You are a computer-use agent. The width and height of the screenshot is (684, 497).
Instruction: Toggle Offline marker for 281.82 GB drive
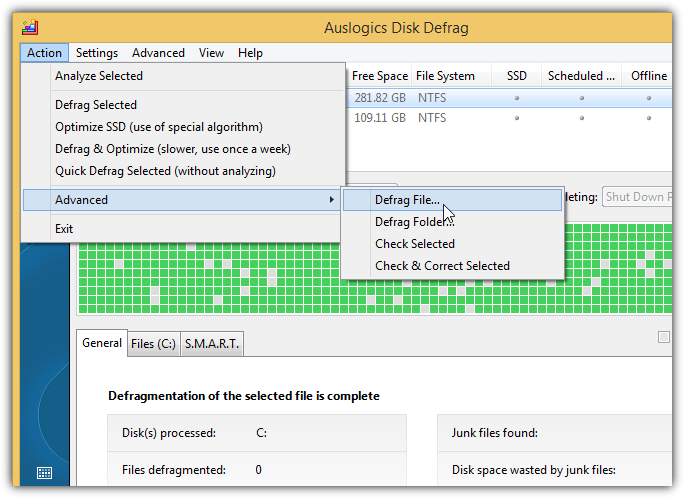point(649,98)
